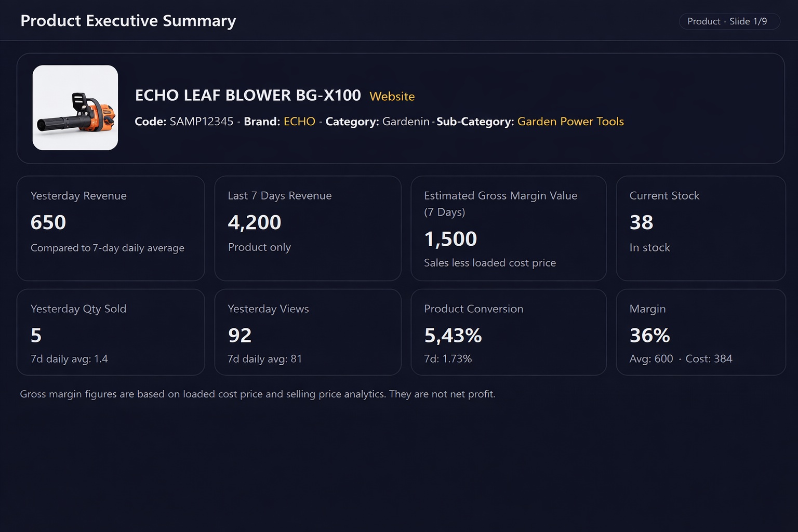Click the 4,200 revenue value
The image size is (798, 532).
point(255,222)
